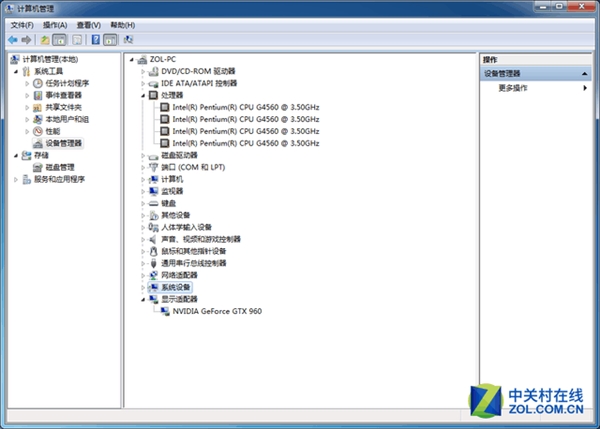Open the 文件(F) menu
The width and height of the screenshot is (600, 429).
click(22, 25)
